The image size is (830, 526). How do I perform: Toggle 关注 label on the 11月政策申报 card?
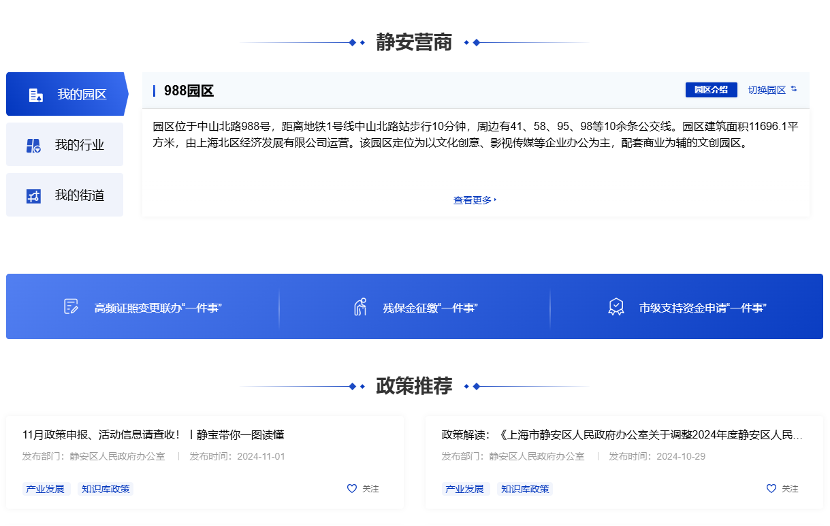[x=370, y=489]
